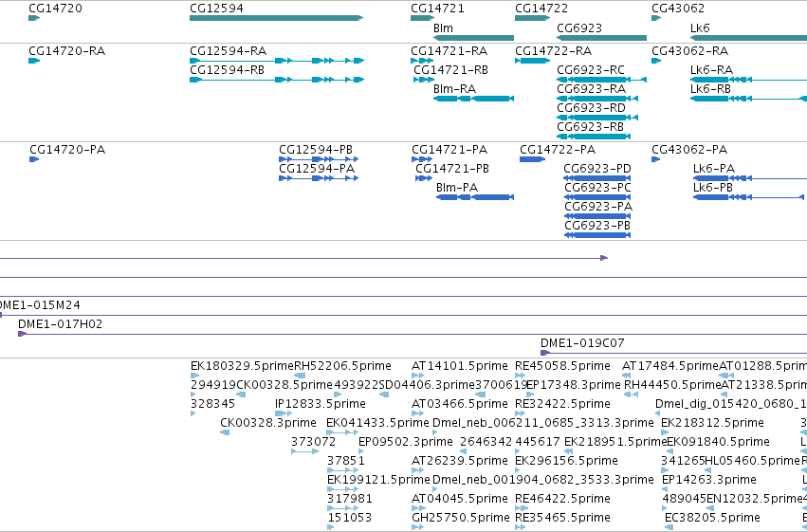Select the Lk6-RB transcript
Image resolution: width=807 pixels, height=532 pixels.
[x=748, y=99]
